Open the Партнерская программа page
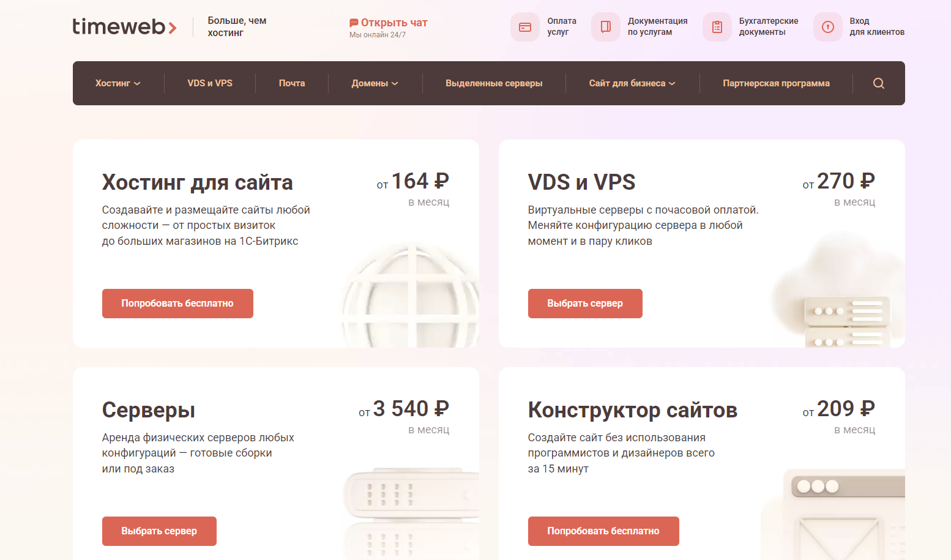 [x=776, y=83]
